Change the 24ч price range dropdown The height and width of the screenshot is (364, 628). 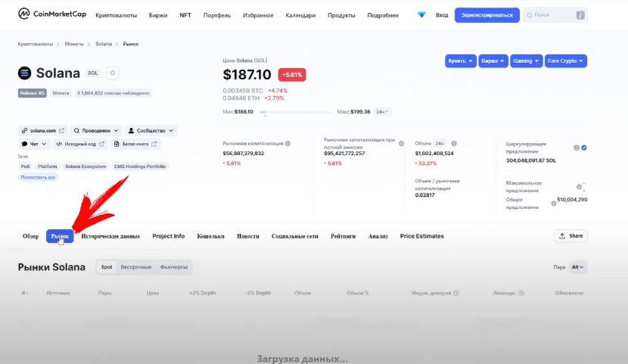(x=382, y=112)
